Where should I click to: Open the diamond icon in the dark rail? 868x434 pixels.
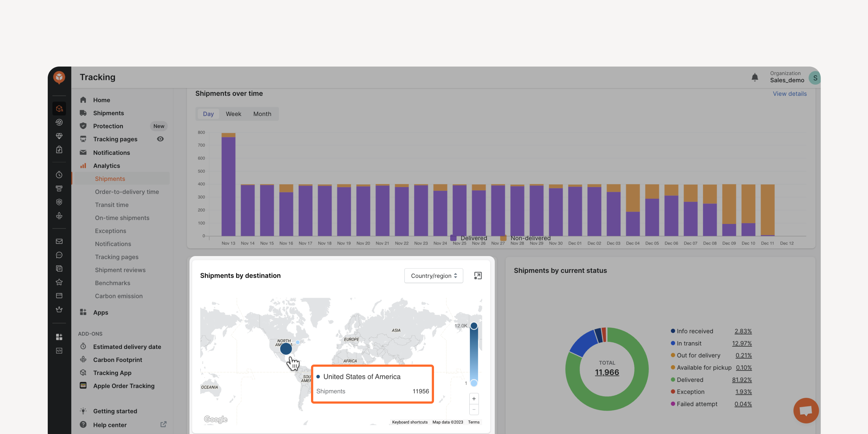click(x=59, y=136)
